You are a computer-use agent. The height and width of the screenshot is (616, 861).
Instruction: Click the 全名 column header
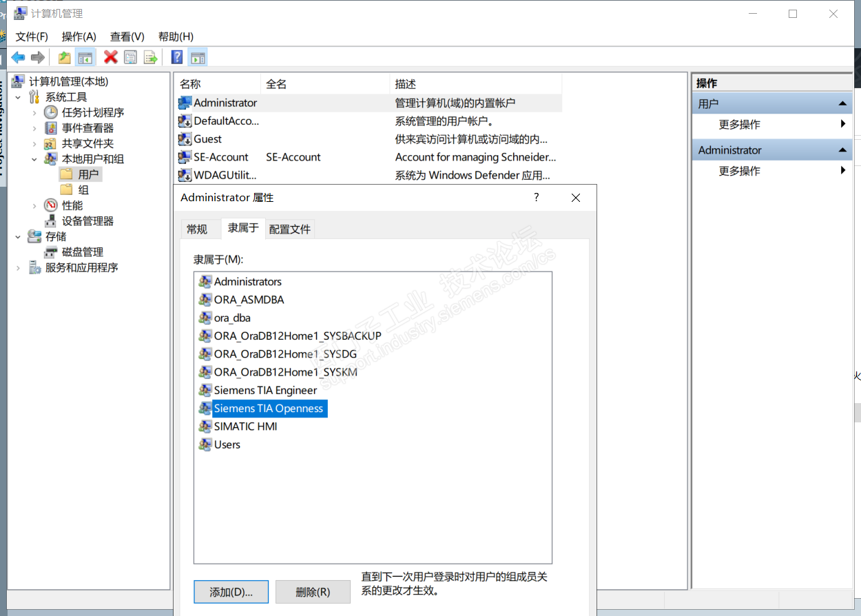[x=325, y=84]
